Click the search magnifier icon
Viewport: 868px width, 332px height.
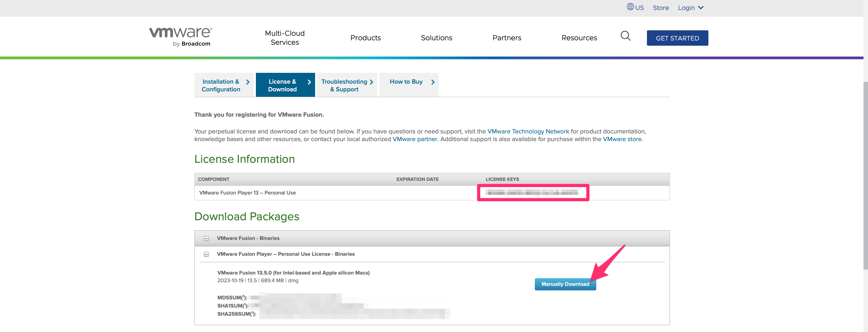pyautogui.click(x=625, y=36)
